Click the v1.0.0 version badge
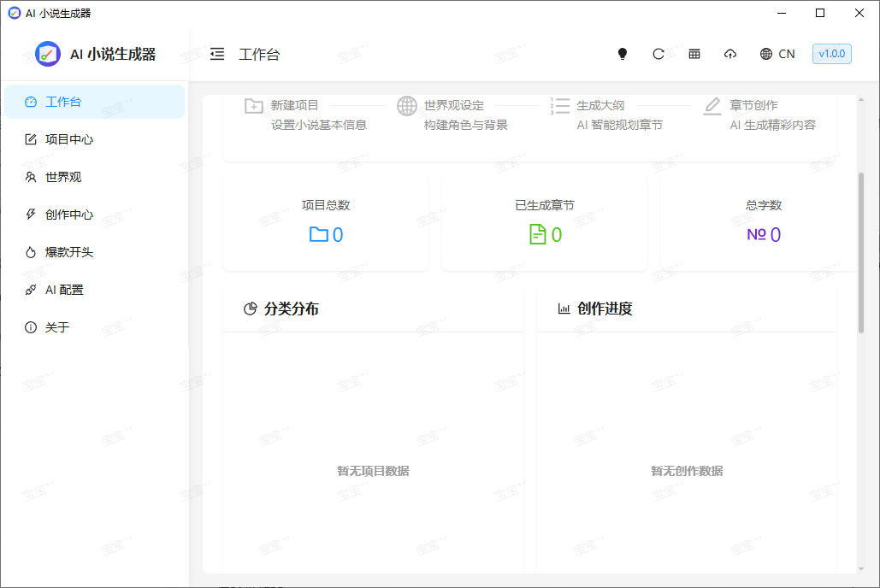 coord(831,54)
